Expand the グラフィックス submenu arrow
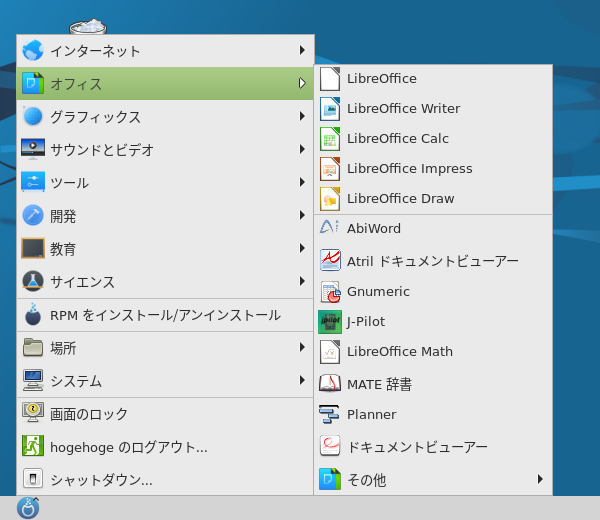Image resolution: width=600 pixels, height=520 pixels. click(302, 116)
